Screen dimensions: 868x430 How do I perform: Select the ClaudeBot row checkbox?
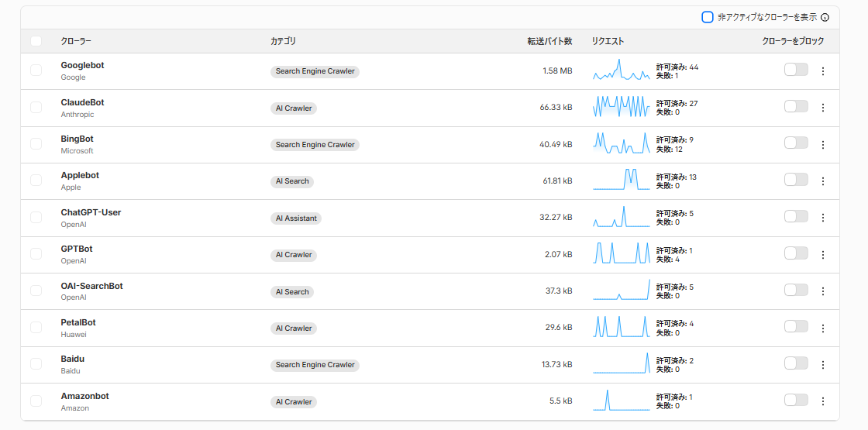(x=36, y=108)
